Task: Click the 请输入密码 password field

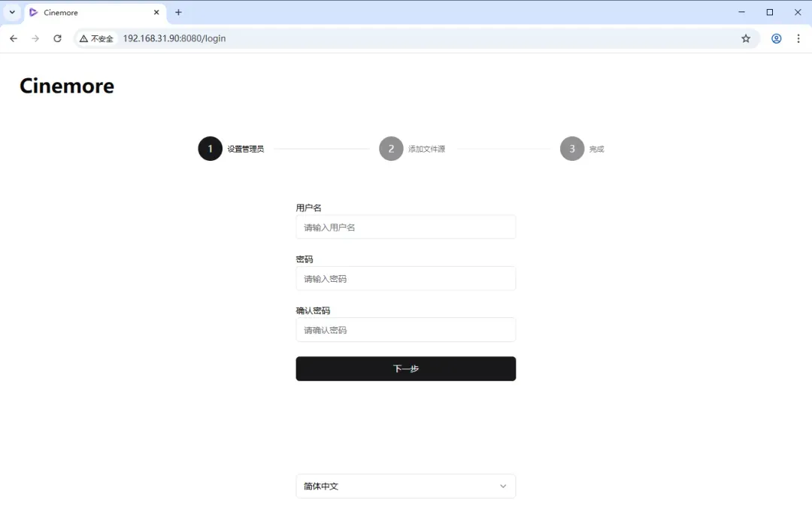Action: click(x=405, y=278)
